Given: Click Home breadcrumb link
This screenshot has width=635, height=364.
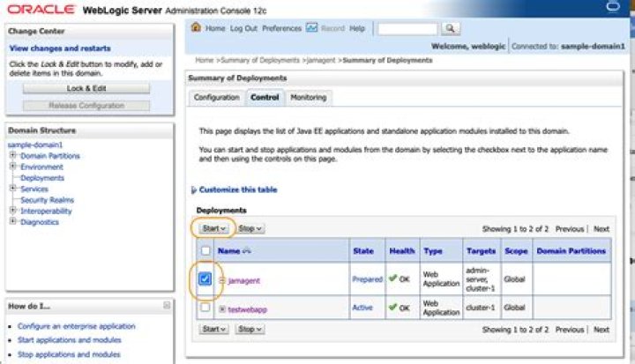Looking at the screenshot, I should [x=204, y=60].
